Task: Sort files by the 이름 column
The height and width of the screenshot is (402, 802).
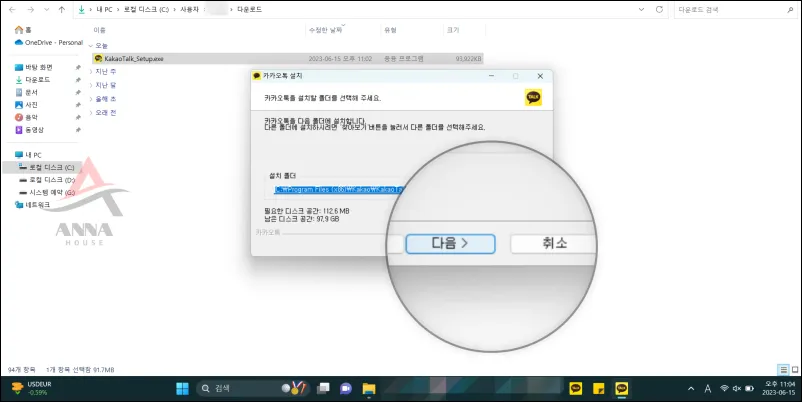Action: [x=99, y=30]
